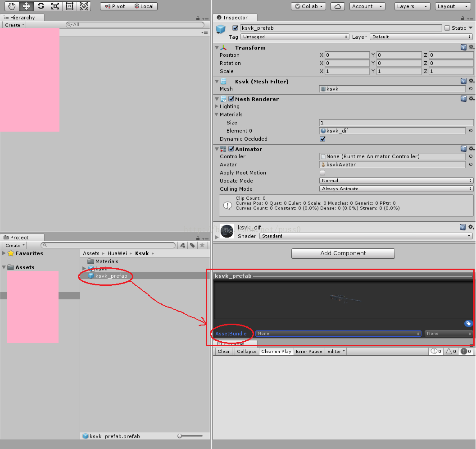
Task: Select the Move tool
Action: tap(26, 6)
